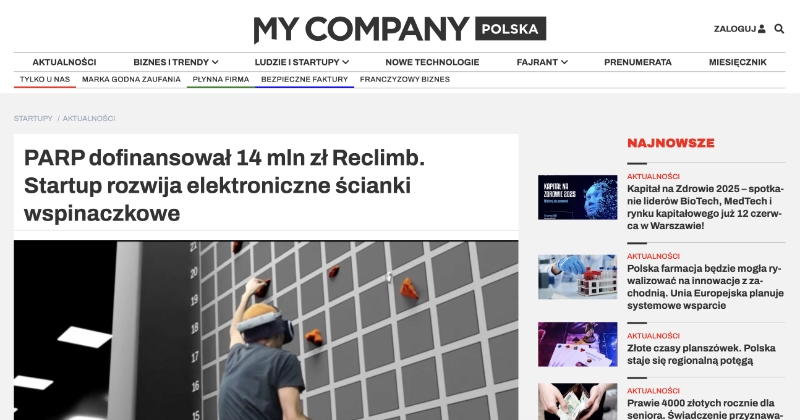Viewport: 800px width, 420px height.
Task: Open the Miesięcznik section
Action: tap(738, 62)
